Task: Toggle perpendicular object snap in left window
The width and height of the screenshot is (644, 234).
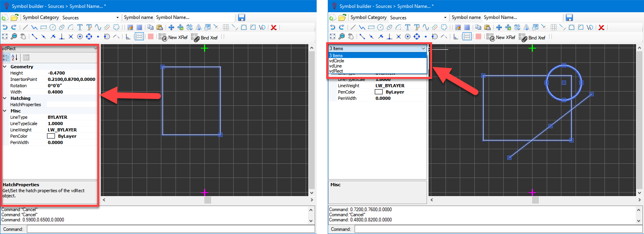Action: [62, 37]
